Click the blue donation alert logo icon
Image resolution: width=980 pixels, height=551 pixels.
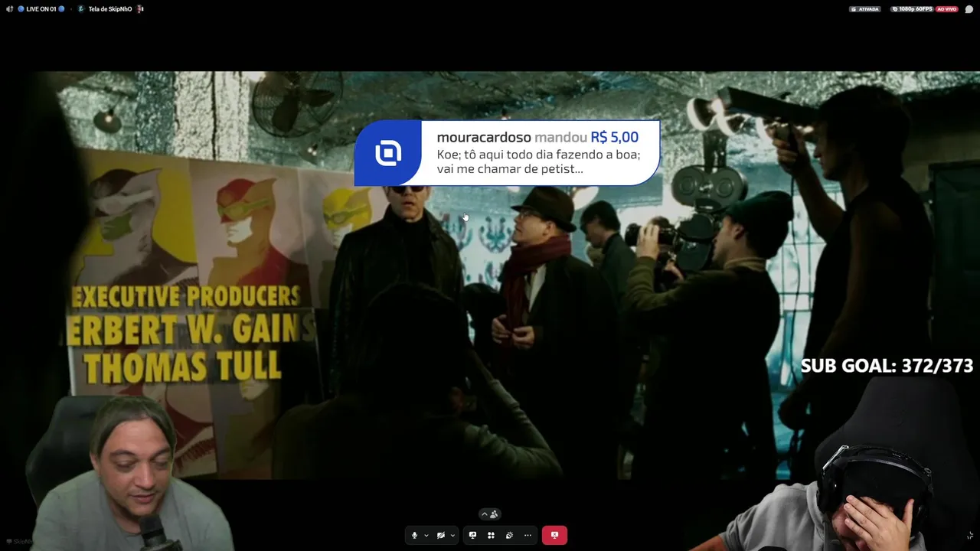388,153
